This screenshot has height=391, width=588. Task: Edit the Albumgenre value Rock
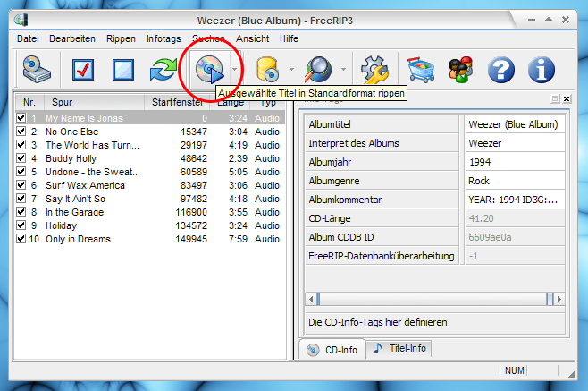[515, 181]
